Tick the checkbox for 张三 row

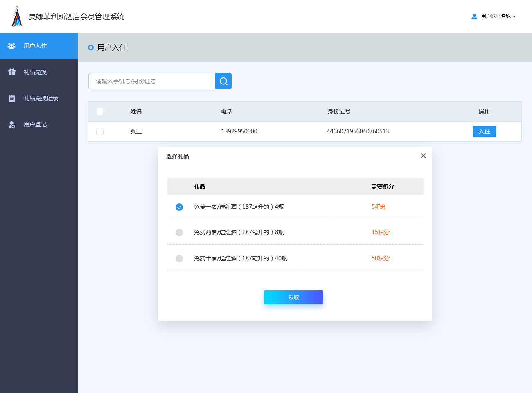[x=100, y=131]
